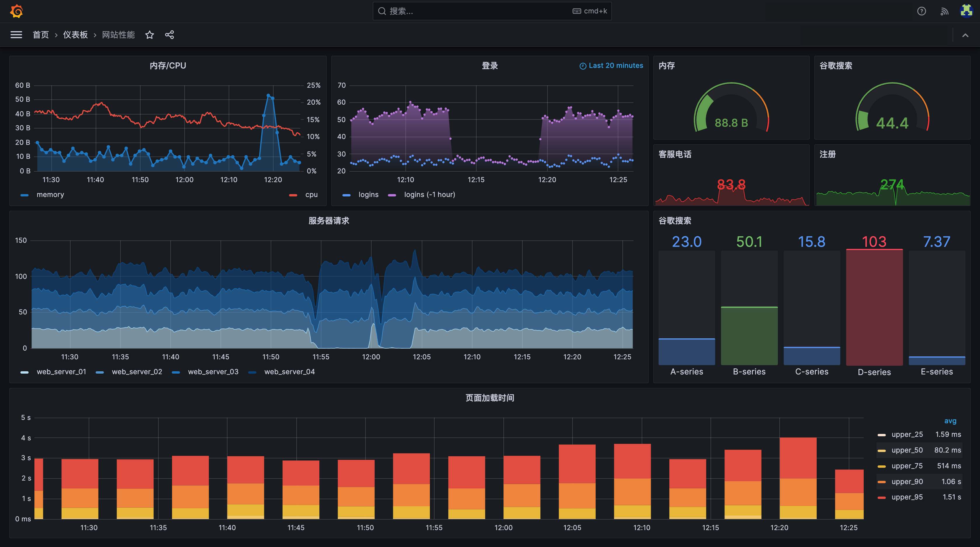Screen dimensions: 980x547
Task: Click the keyboard shortcut icon in search
Action: [577, 11]
